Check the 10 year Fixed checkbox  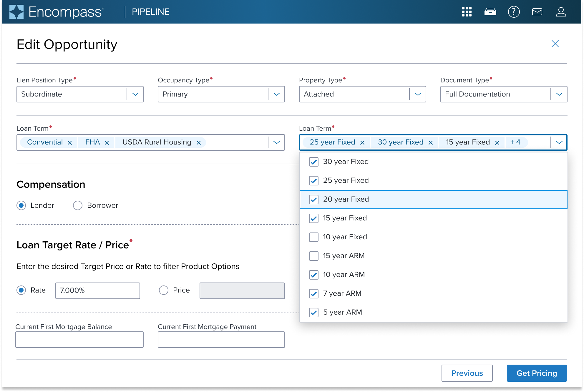click(x=314, y=237)
